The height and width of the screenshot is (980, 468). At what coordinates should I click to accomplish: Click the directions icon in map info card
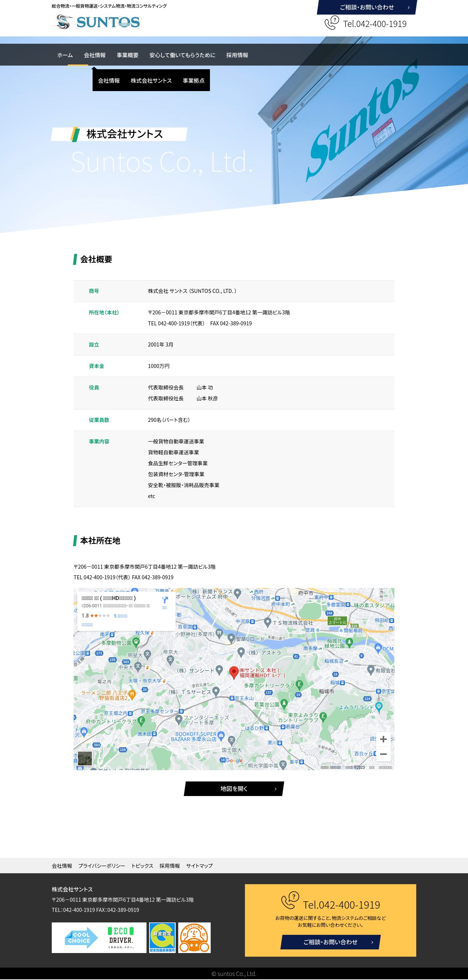165,600
